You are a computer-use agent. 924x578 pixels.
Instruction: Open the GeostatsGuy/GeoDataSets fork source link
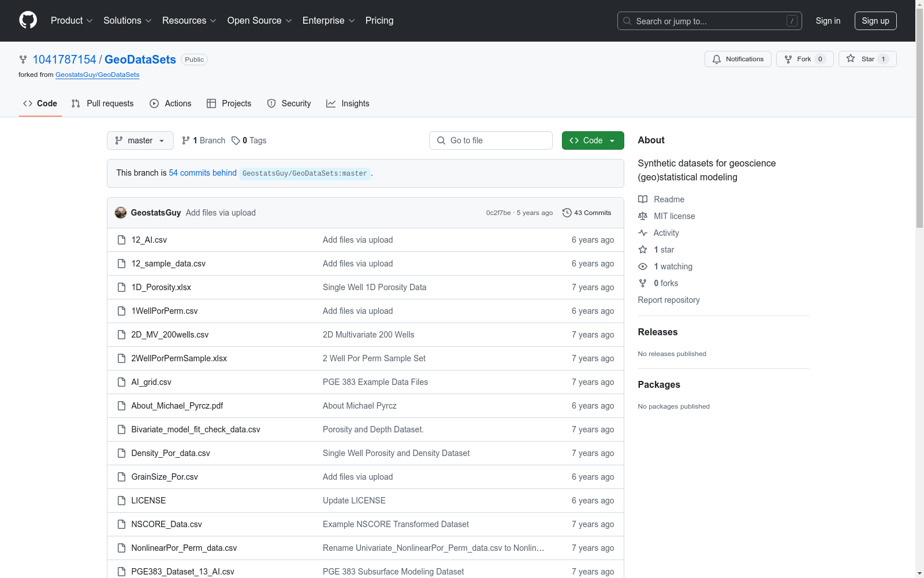click(x=98, y=75)
